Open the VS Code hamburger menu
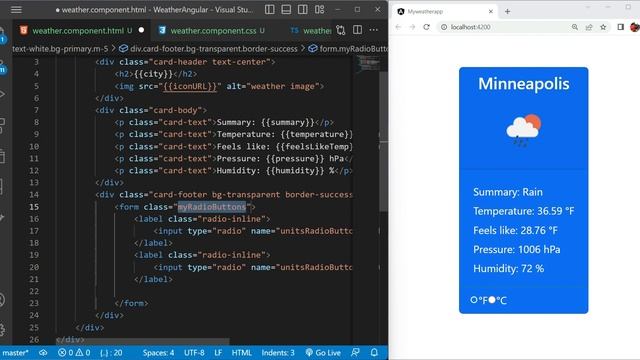The image size is (640, 360). click(16, 9)
